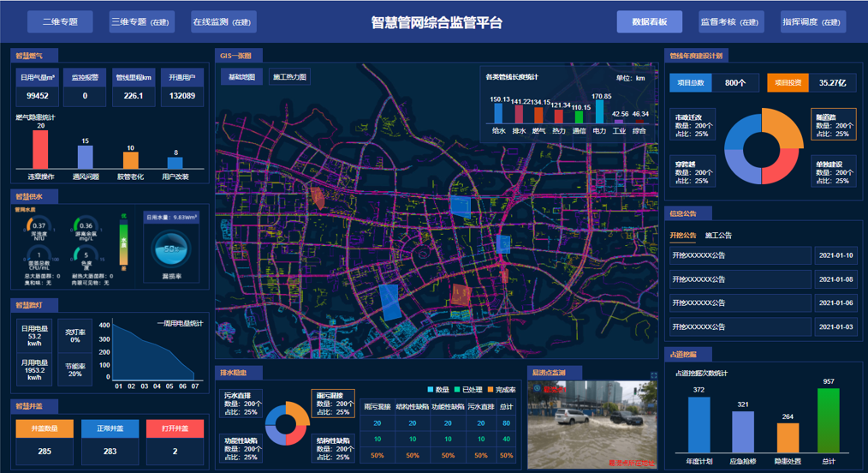Image resolution: width=868 pixels, height=473 pixels.
Task: Click the location marker on flood video
Action: coord(538,389)
